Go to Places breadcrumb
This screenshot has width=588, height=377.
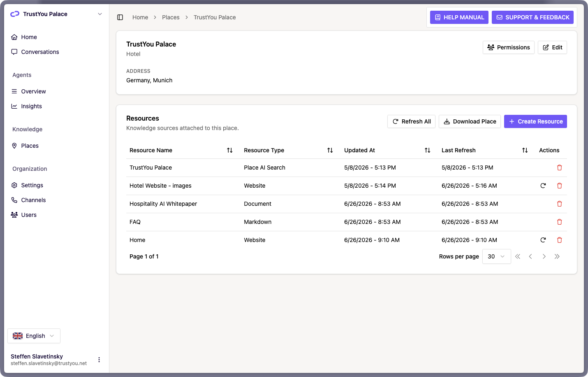pos(171,17)
